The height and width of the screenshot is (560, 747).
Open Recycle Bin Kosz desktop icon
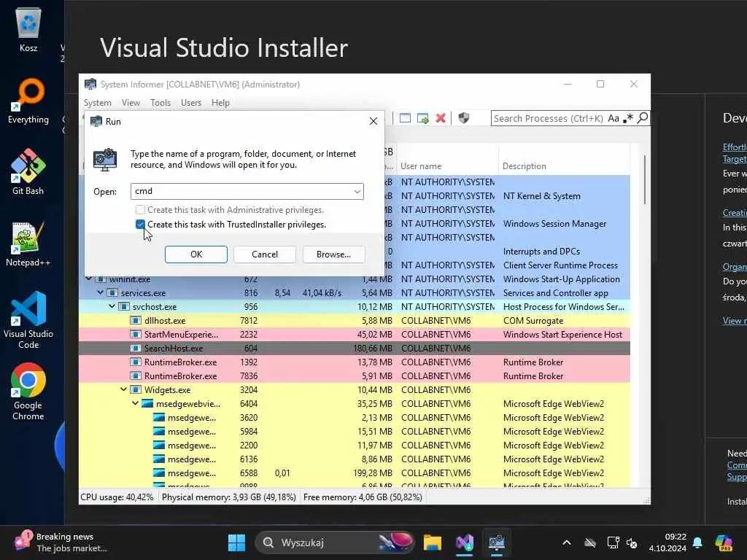point(28,29)
